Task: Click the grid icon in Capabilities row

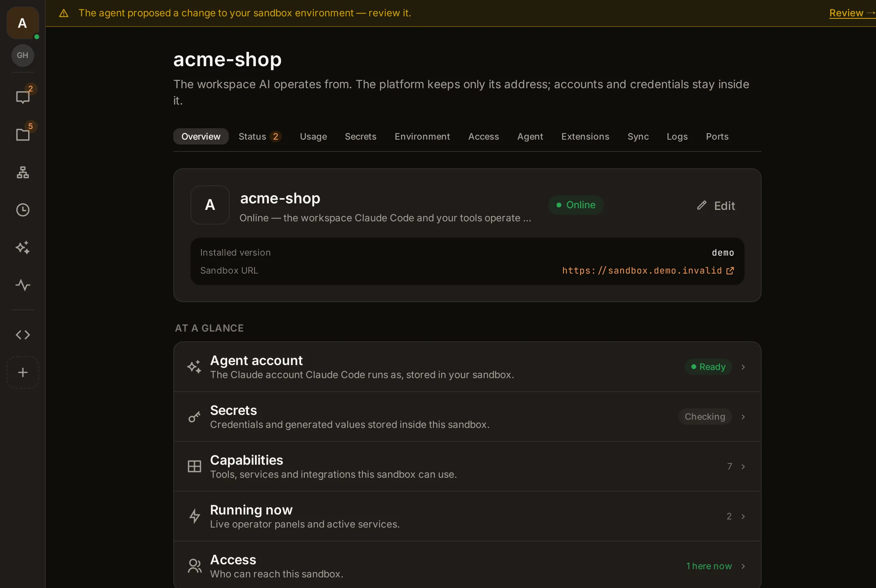Action: click(x=194, y=466)
